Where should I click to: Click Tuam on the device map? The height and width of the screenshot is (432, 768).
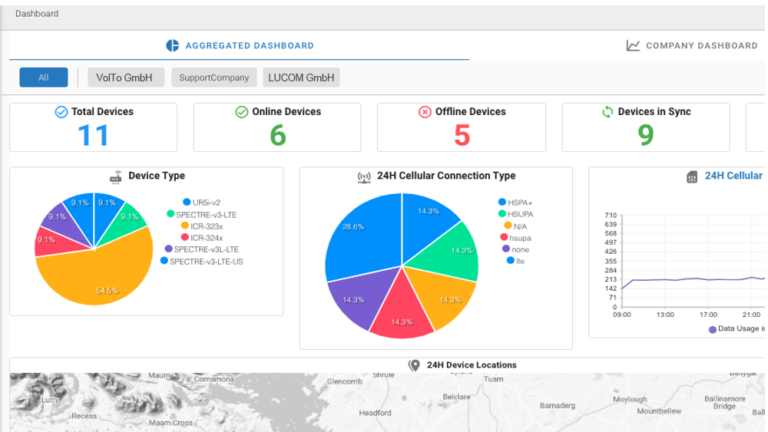[x=493, y=379]
